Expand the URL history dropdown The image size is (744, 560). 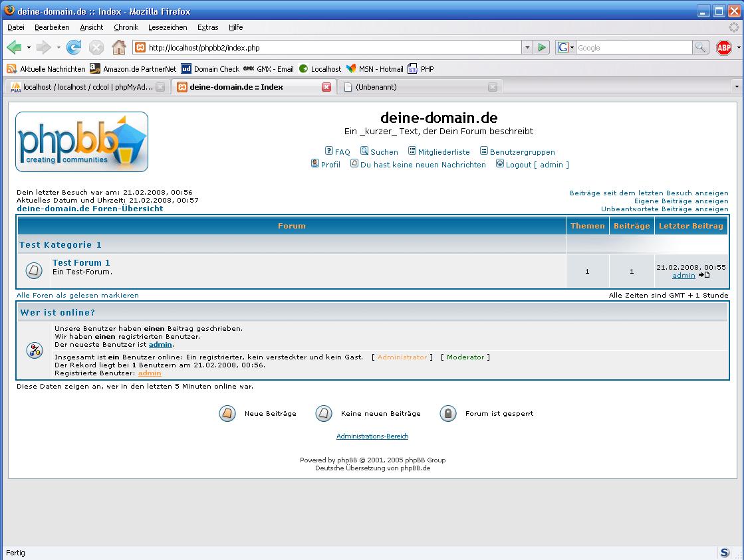[527, 47]
